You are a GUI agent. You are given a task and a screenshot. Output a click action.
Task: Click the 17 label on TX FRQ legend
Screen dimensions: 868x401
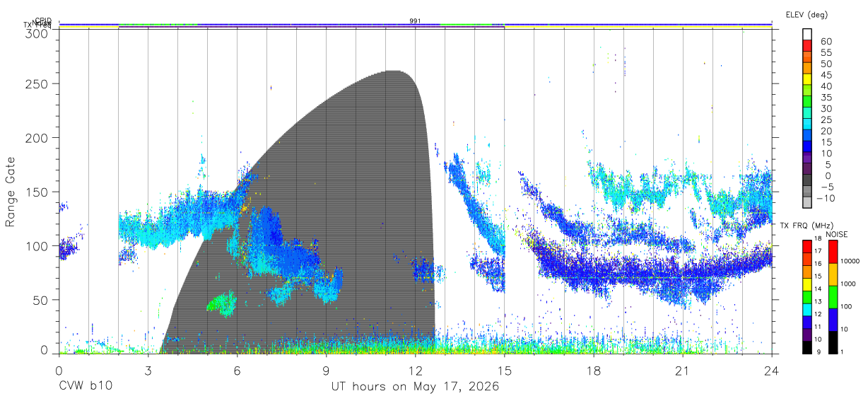pos(818,251)
